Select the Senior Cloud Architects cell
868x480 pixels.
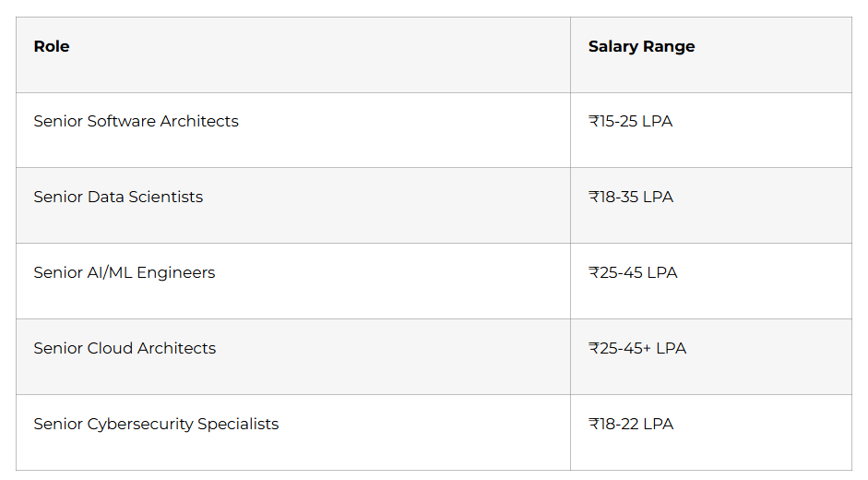[x=125, y=348]
